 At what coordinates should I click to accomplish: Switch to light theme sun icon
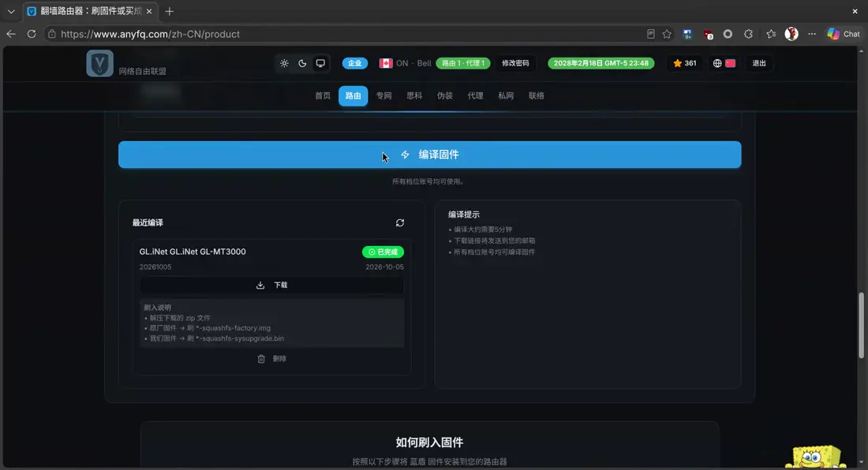(x=284, y=63)
